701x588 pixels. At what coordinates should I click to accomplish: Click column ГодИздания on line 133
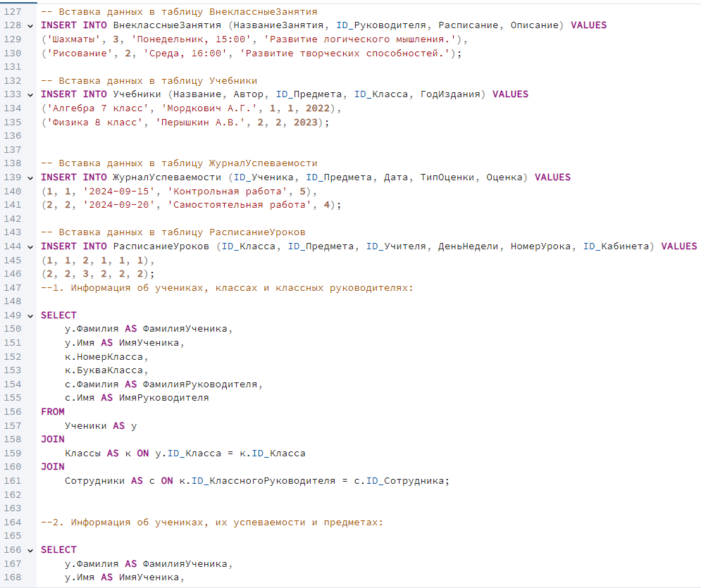[x=450, y=94]
